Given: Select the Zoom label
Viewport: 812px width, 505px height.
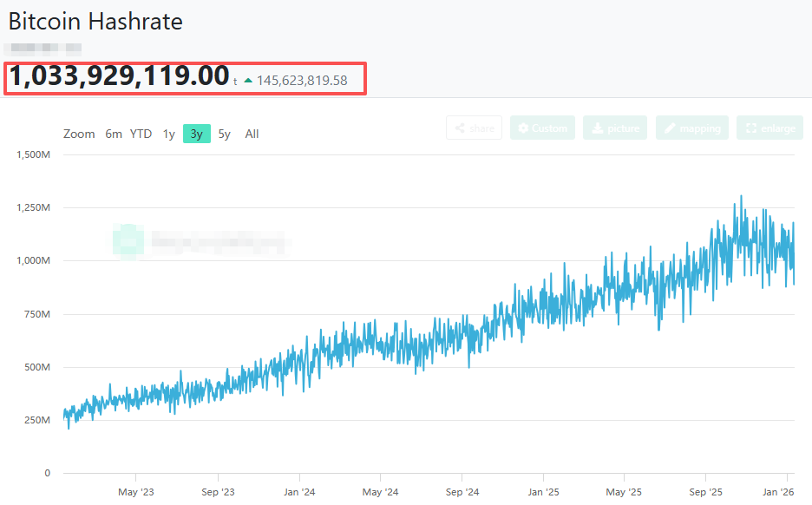Looking at the screenshot, I should point(79,134).
